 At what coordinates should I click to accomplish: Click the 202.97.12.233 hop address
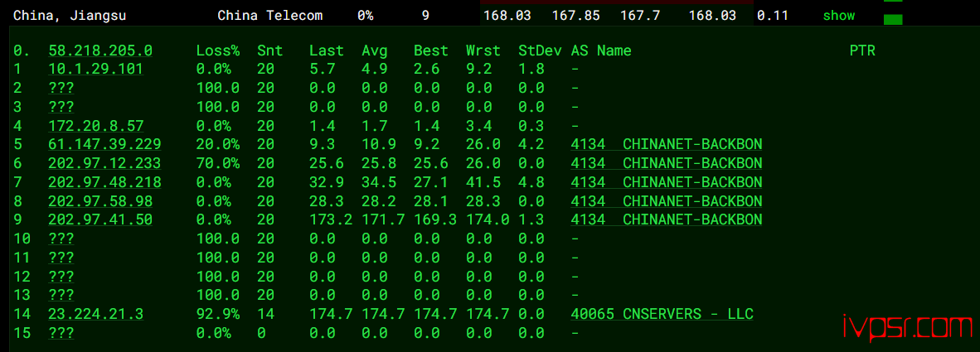click(105, 163)
